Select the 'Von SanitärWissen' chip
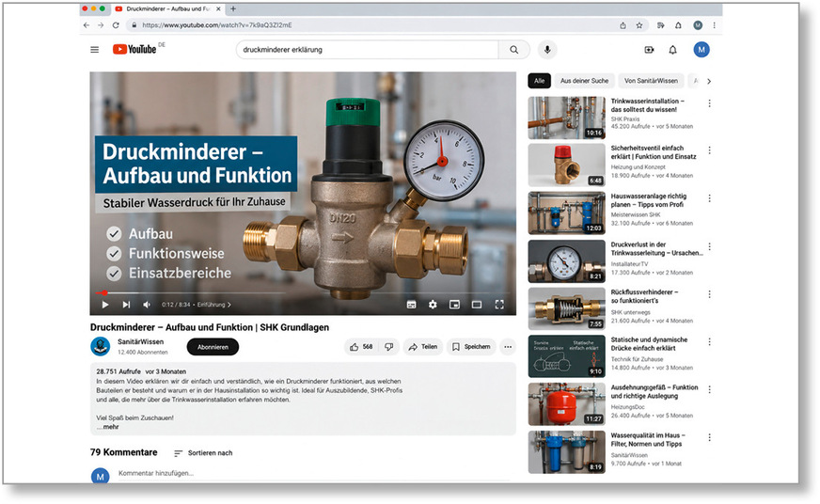 (x=651, y=81)
